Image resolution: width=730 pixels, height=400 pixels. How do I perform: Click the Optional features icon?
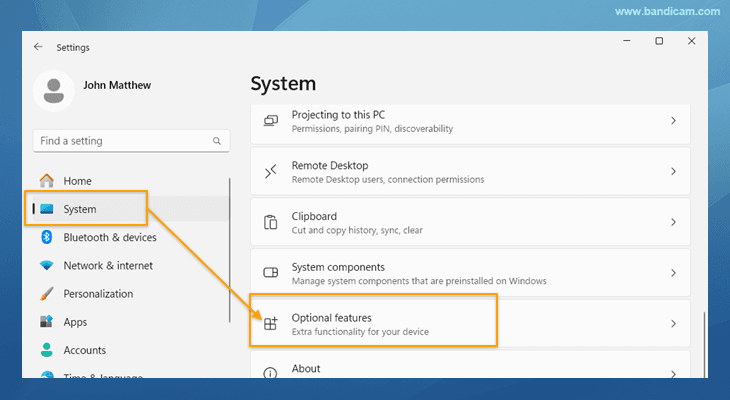click(270, 323)
